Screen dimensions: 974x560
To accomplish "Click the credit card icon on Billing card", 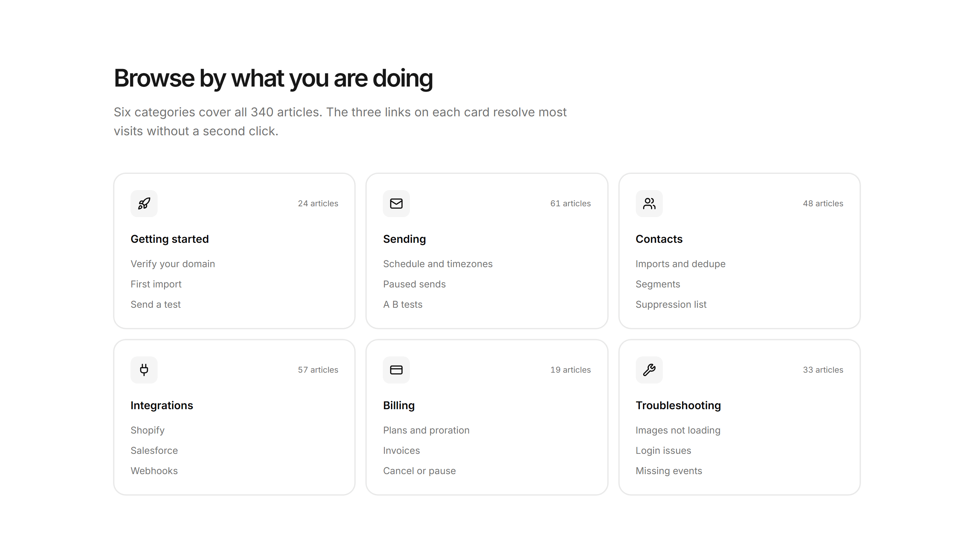I will point(396,370).
